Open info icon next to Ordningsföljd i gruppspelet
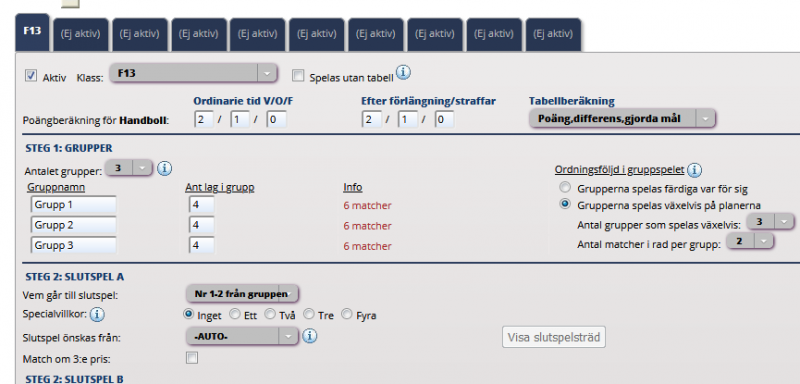 pyautogui.click(x=695, y=170)
